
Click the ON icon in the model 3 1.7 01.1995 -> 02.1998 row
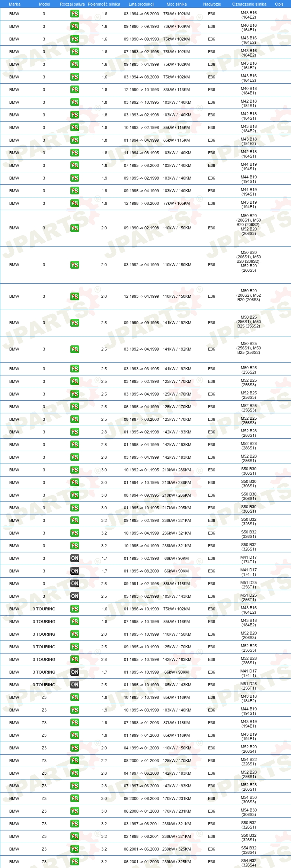(74, 558)
